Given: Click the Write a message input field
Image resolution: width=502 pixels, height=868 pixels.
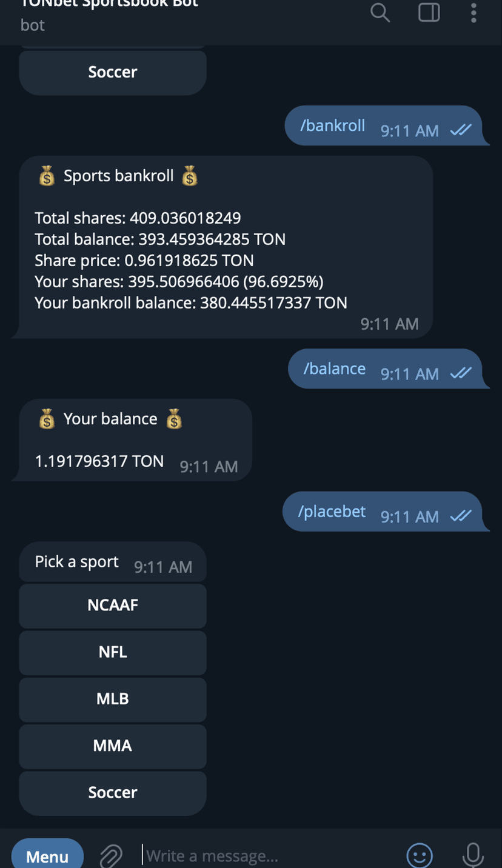Looking at the screenshot, I should 267,855.
